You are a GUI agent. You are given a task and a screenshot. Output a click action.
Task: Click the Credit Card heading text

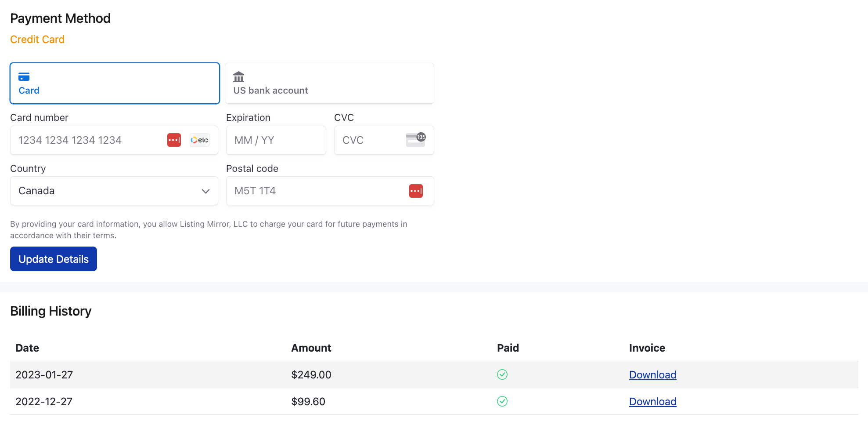(37, 40)
